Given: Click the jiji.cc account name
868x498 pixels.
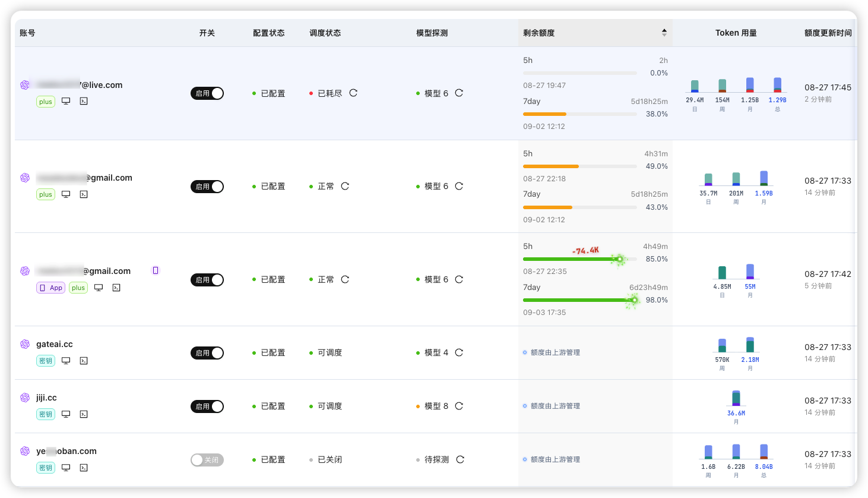Looking at the screenshot, I should point(46,398).
